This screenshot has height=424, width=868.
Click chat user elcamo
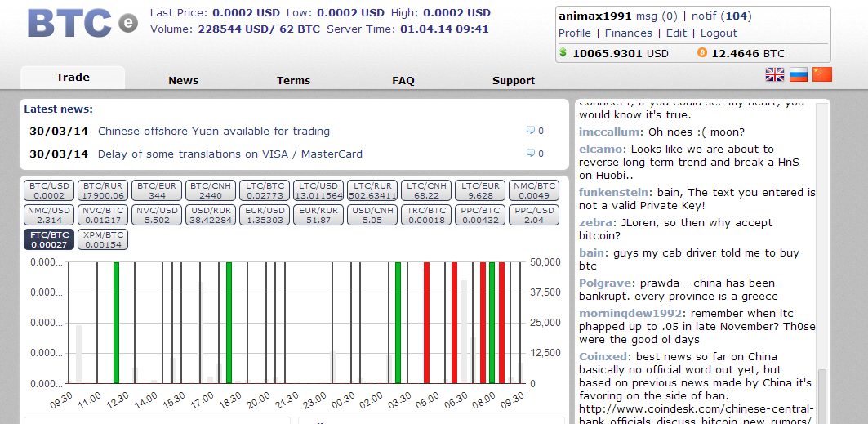[x=599, y=150]
